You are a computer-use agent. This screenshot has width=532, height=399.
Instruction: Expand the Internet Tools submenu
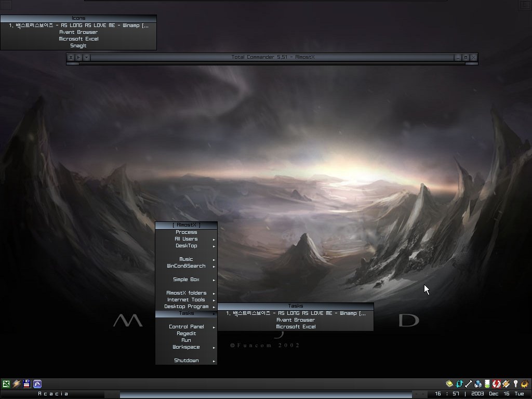[187, 300]
